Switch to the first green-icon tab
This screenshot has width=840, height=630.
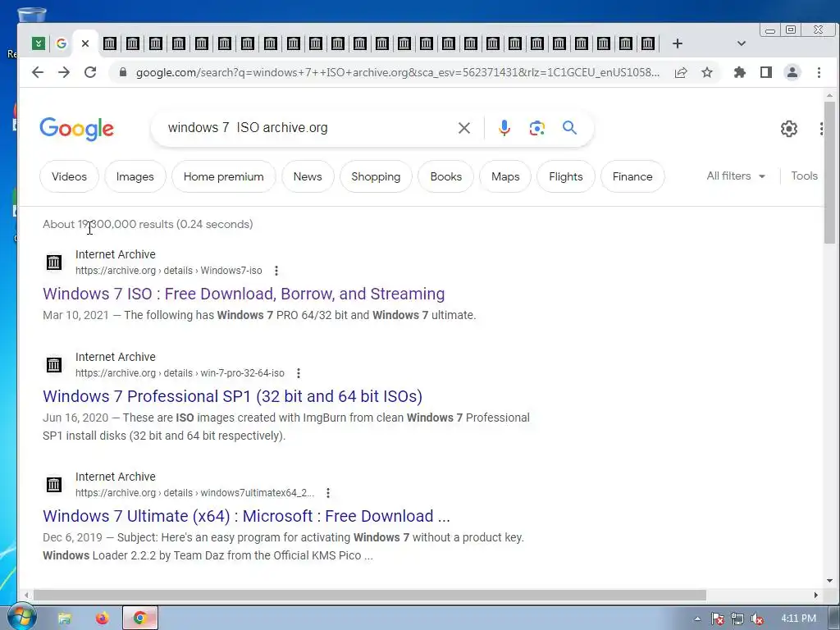pyautogui.click(x=38, y=43)
